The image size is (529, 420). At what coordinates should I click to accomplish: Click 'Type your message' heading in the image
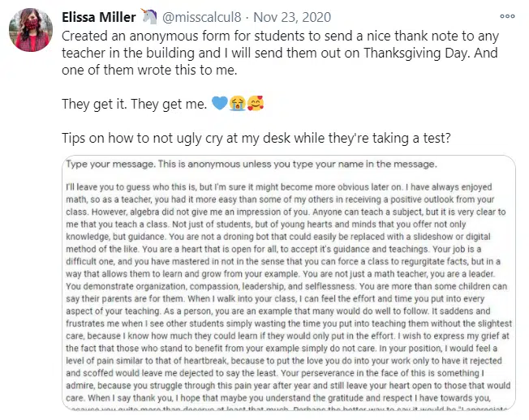pyautogui.click(x=252, y=164)
